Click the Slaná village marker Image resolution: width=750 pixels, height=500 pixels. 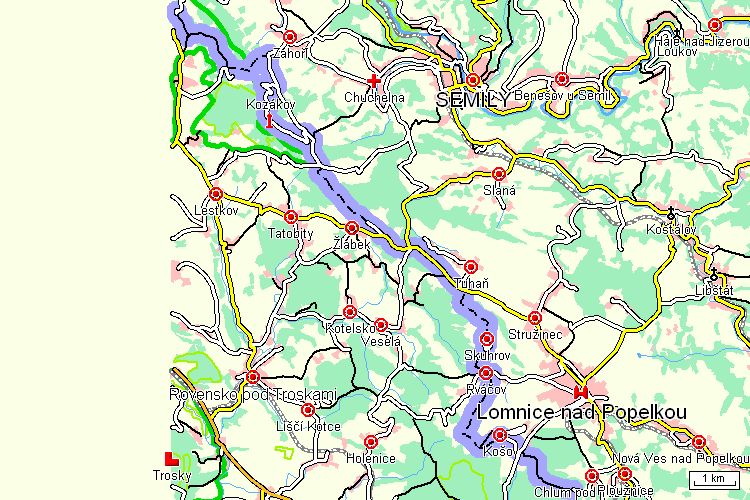click(x=498, y=174)
